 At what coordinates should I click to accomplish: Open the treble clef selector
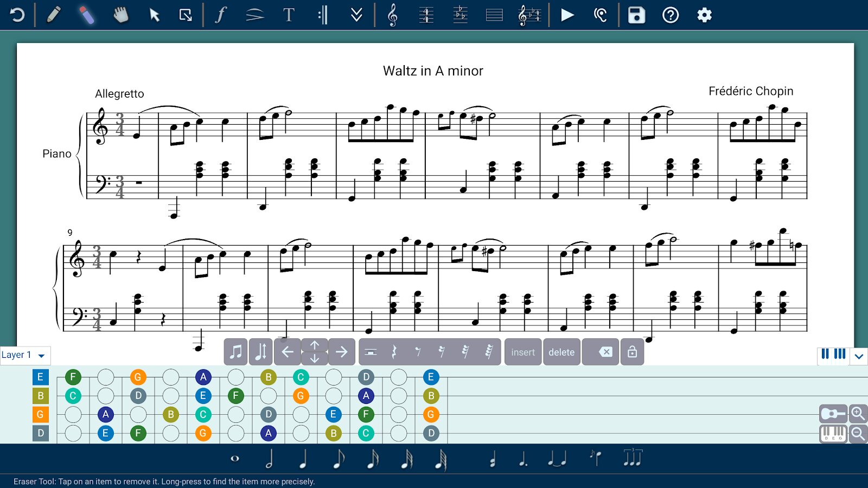click(x=392, y=15)
